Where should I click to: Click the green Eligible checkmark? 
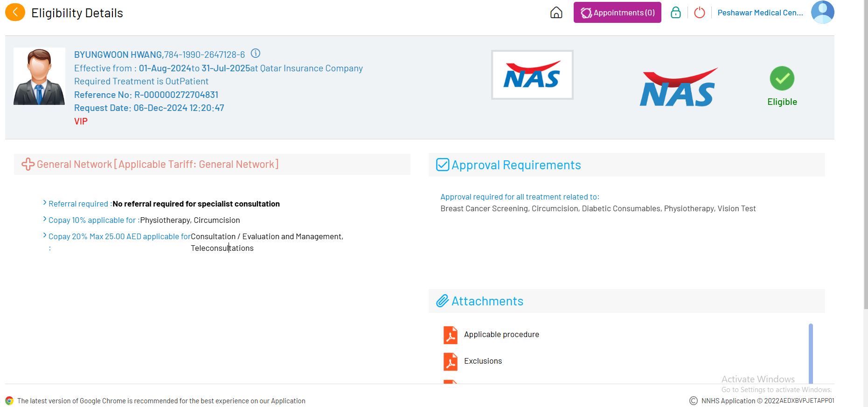[x=782, y=79]
